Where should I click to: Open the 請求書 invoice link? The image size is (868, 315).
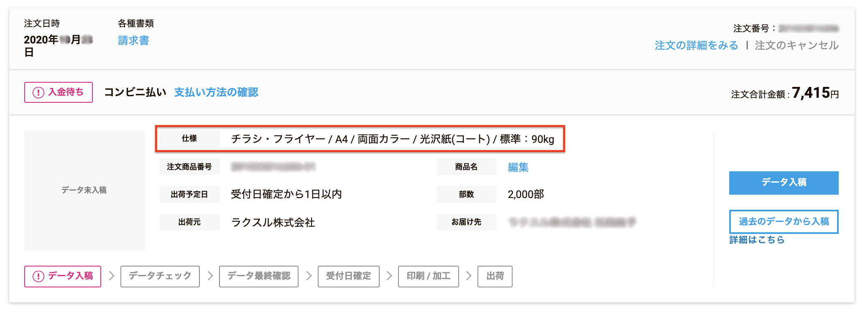pos(133,41)
